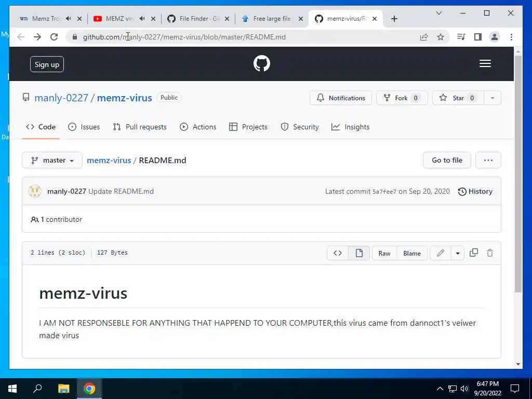Open the Projects tab
This screenshot has width=532, height=399.
[248, 127]
